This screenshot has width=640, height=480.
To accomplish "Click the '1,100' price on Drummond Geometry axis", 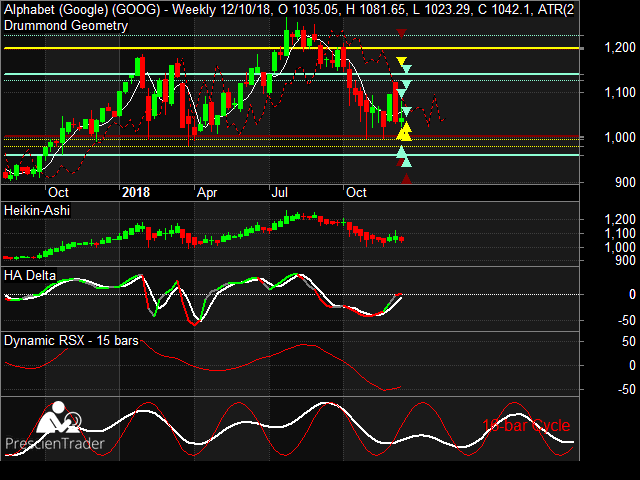I will tap(620, 93).
